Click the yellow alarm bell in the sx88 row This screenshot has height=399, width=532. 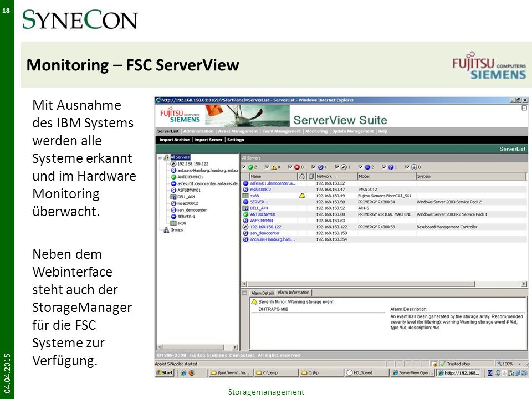pos(302,196)
